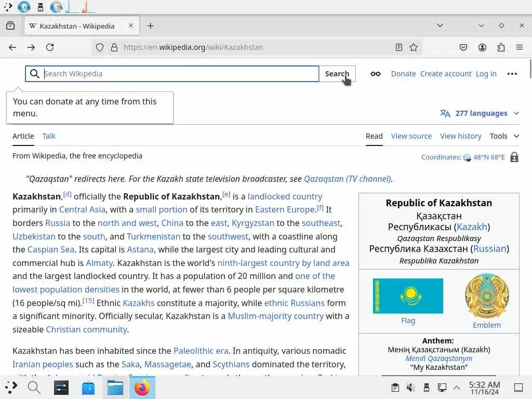
Task: Open the Kazakh language link in infobox
Action: (x=472, y=227)
